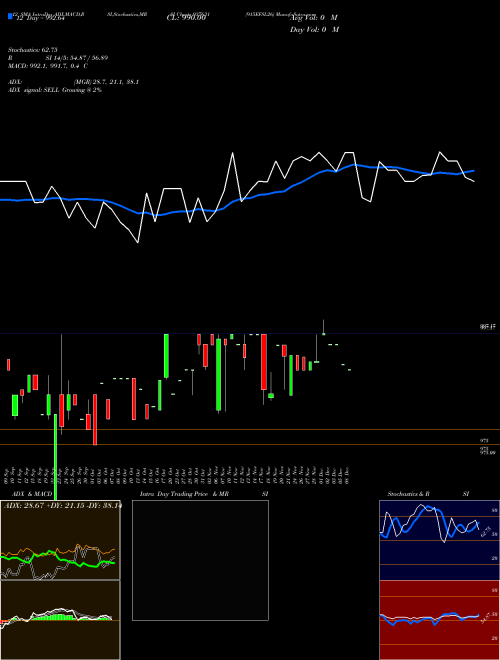Click the peak of the white price line
Image resolution: width=500 pixels, height=660 pixels.
pos(233,153)
